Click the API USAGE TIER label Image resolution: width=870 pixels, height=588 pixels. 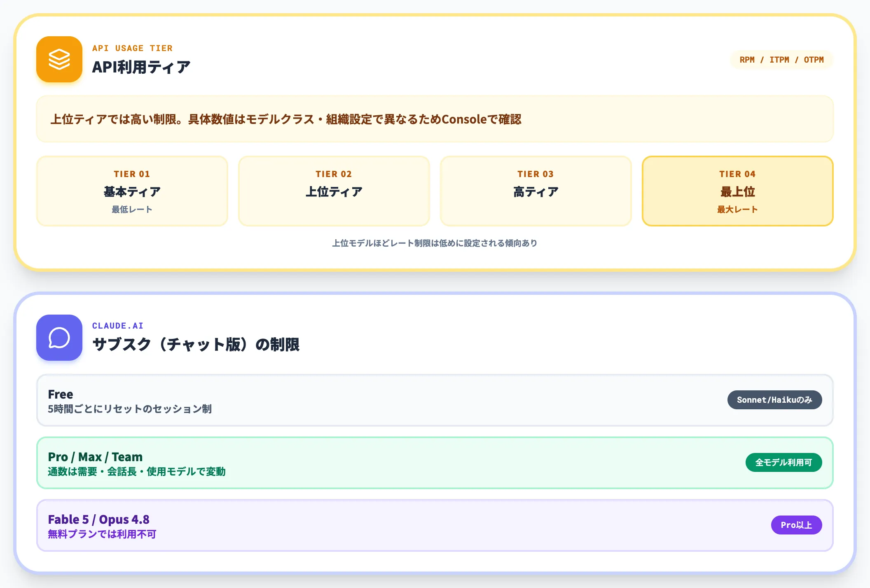pos(132,48)
